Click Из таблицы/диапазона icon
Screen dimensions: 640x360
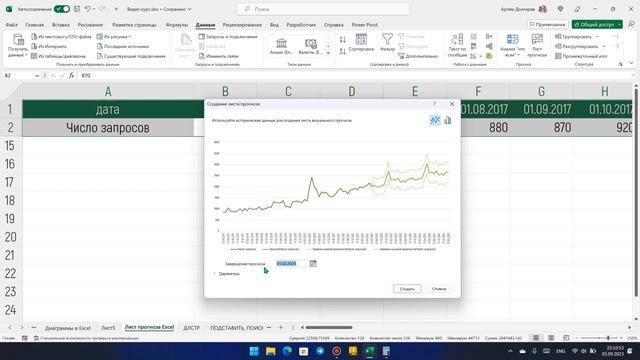click(34, 56)
